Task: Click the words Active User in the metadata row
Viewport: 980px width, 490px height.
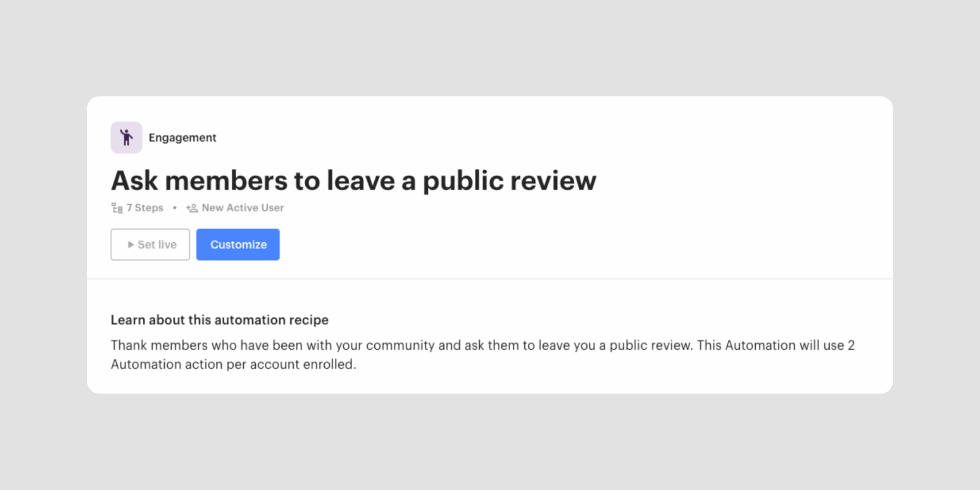Action: [255, 208]
